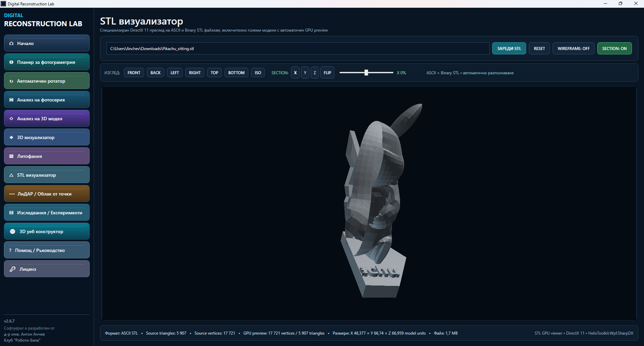Click the dots icon beside ЛиДАР / Облак от точки

(x=12, y=194)
